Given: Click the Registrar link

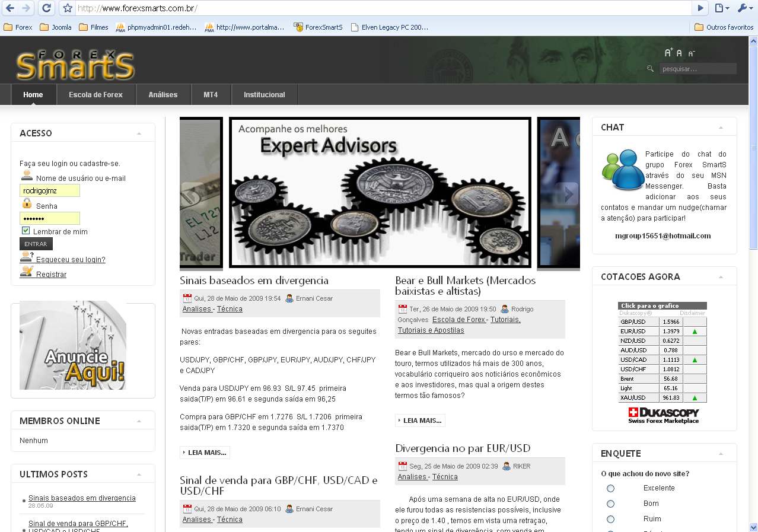Looking at the screenshot, I should pos(51,275).
